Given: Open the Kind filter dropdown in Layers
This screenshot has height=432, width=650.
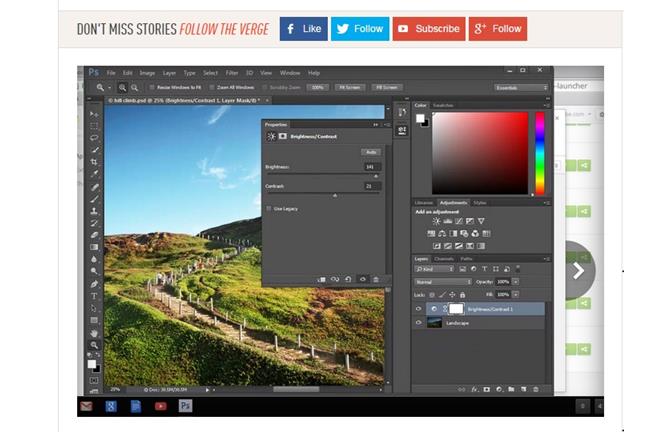Looking at the screenshot, I should (x=434, y=269).
